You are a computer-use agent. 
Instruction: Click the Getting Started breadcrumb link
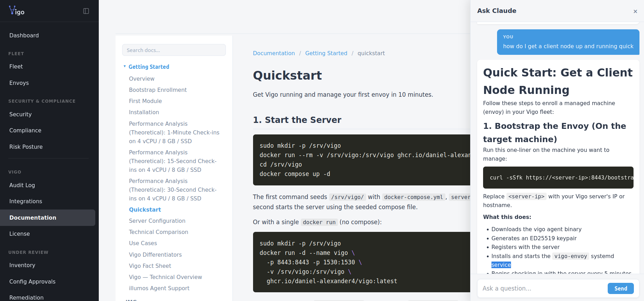coord(326,53)
